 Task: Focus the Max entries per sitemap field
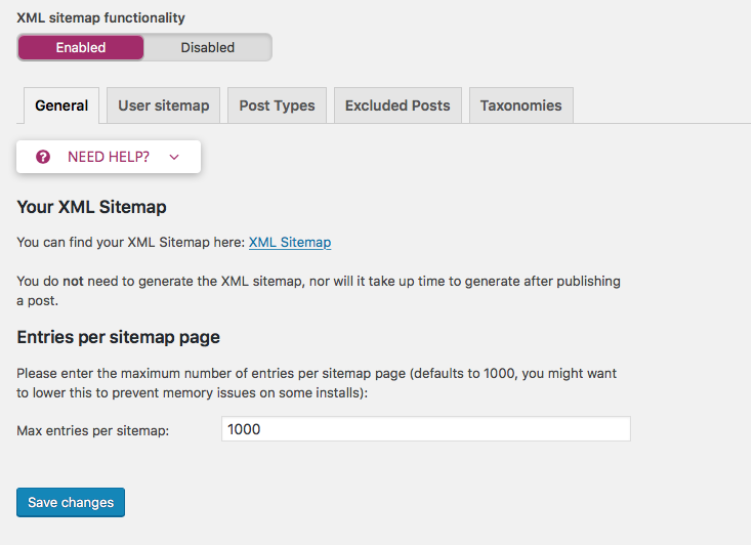[426, 429]
